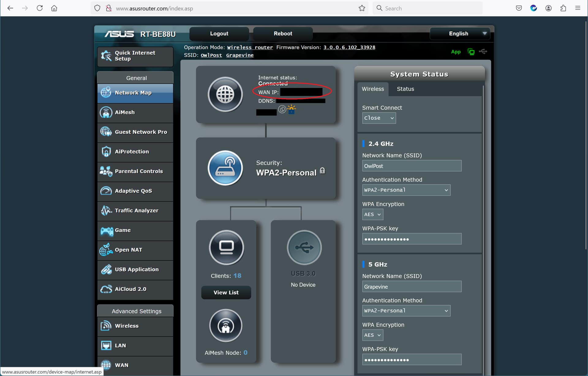Screen dimensions: 588x376
Task: Click the browser Search box
Action: click(x=428, y=8)
